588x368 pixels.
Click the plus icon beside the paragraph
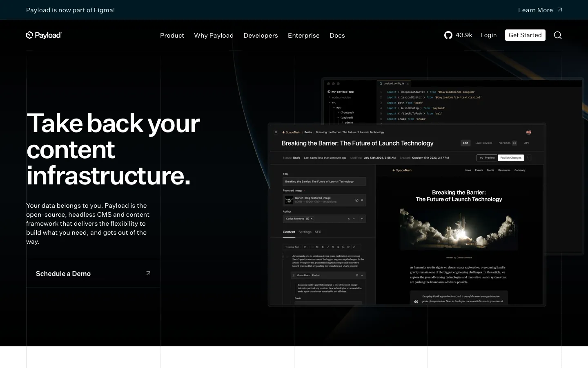click(x=287, y=257)
